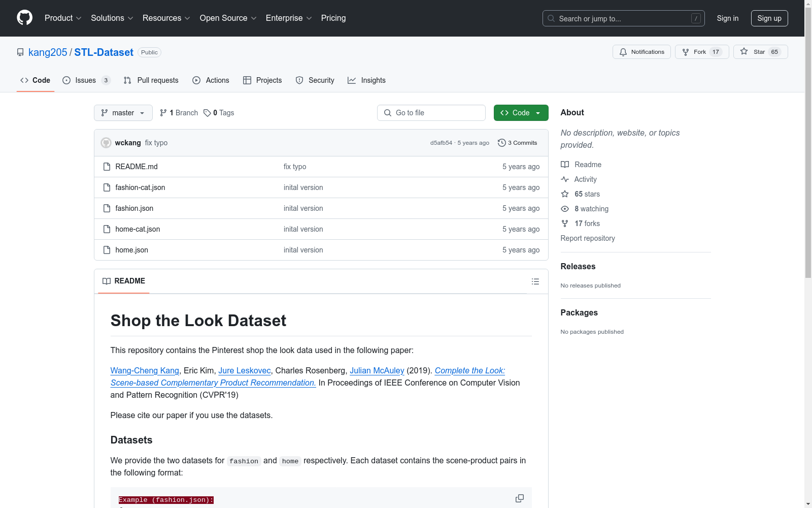
Task: Open the Enterprise dropdown
Action: click(x=289, y=18)
